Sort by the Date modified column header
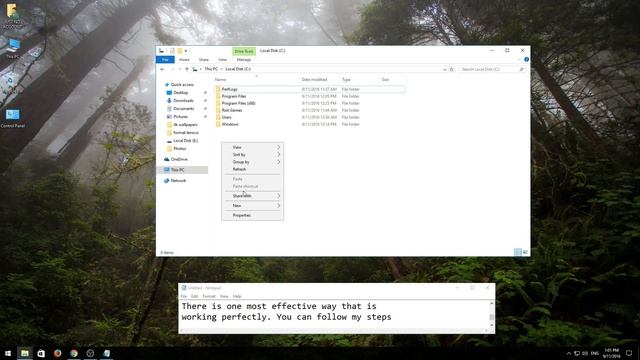640x360 pixels. pos(314,80)
